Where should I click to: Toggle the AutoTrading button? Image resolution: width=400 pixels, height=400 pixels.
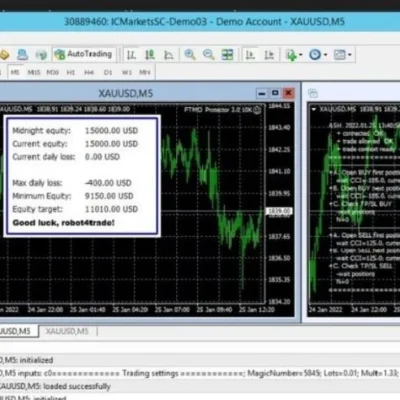(x=85, y=54)
